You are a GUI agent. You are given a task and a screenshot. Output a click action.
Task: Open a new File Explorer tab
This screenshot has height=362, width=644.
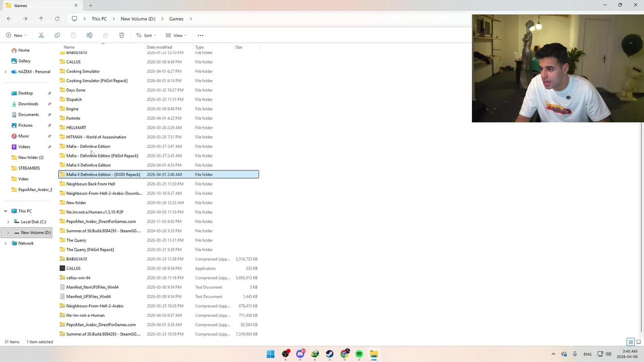coord(91,6)
